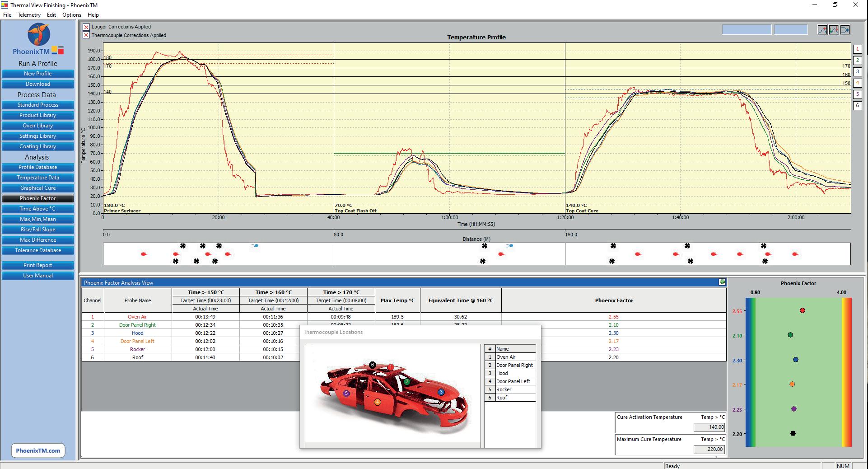868x469 pixels.
Task: Click the black 2.20 dot on the Phoenix Factor scale
Action: [x=793, y=433]
